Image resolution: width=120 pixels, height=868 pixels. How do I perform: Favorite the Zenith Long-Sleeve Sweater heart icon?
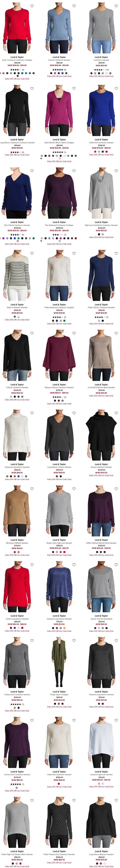coord(32,565)
